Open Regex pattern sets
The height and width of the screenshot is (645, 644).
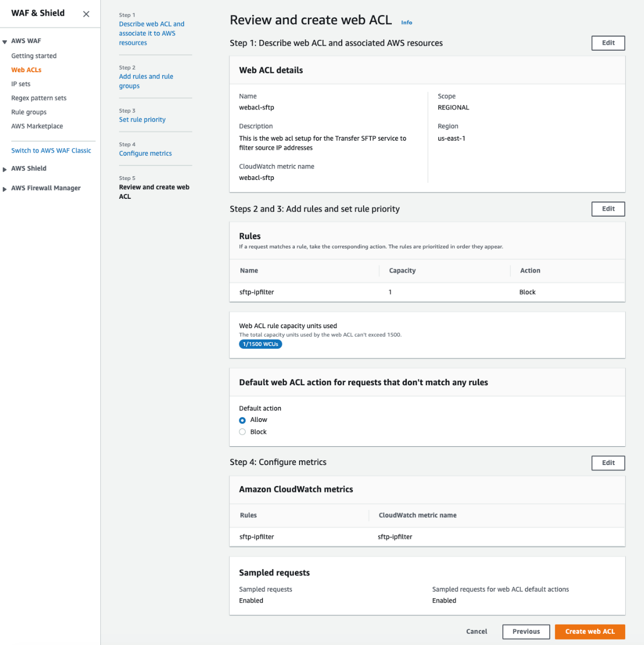(39, 98)
